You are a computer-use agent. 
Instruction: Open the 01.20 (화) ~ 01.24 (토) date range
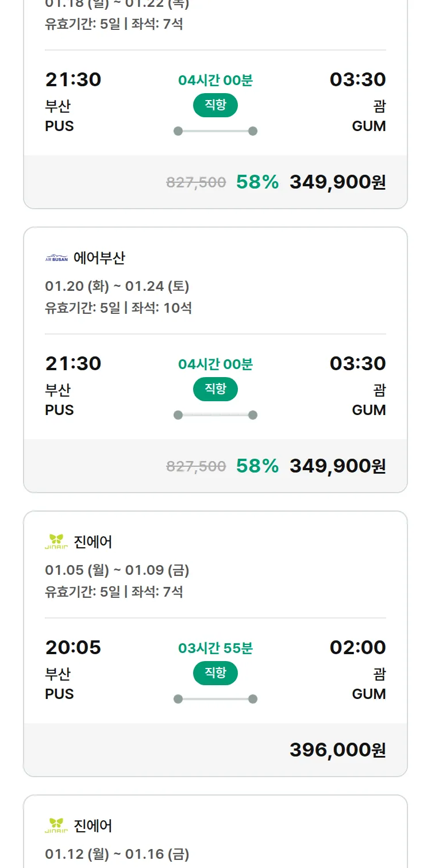[117, 286]
